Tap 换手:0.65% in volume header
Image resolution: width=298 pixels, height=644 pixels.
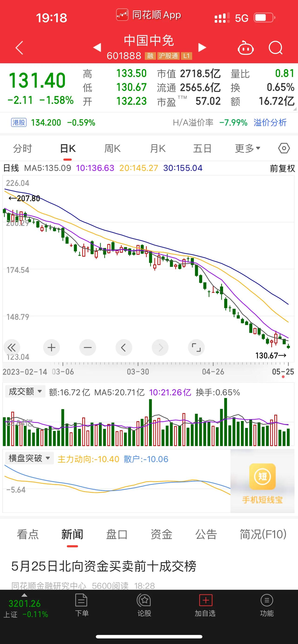click(218, 392)
